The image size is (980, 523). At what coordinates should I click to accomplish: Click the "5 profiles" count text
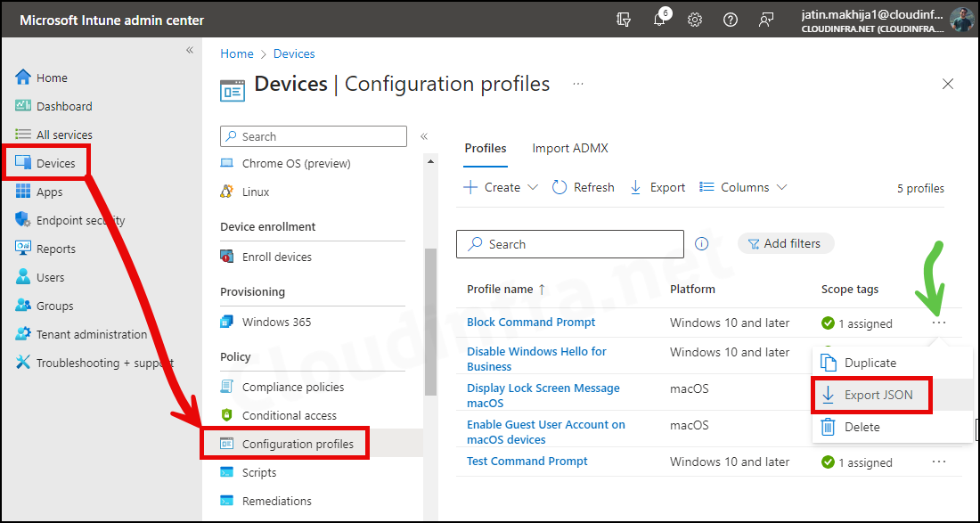[920, 188]
